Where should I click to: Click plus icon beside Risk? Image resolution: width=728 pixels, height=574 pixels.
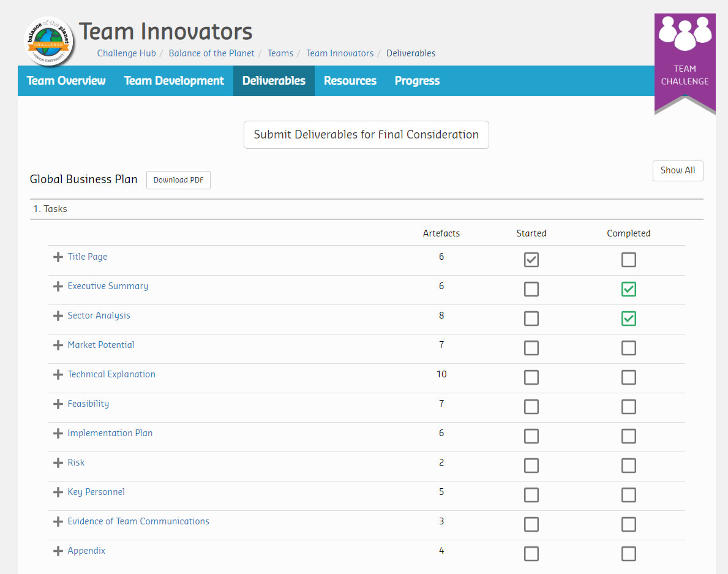tap(58, 463)
